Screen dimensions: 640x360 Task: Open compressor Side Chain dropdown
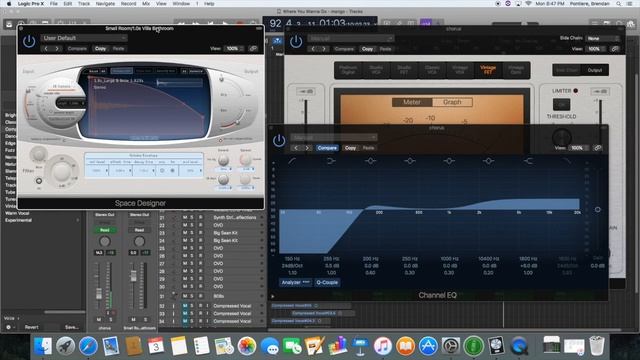[602, 38]
